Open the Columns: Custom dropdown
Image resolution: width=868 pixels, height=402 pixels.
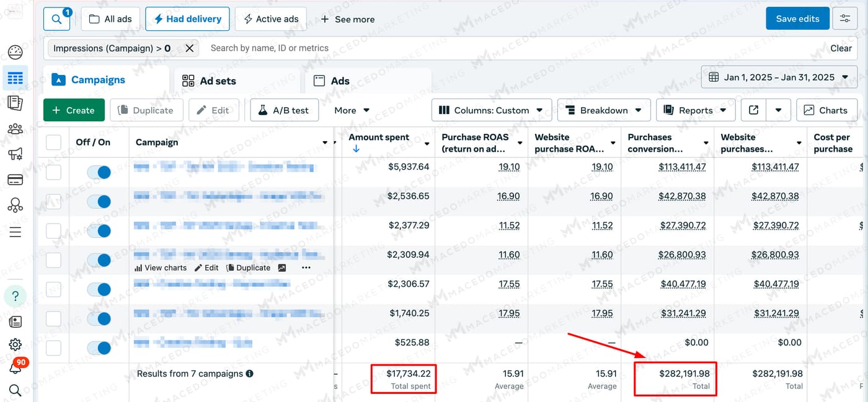point(491,110)
